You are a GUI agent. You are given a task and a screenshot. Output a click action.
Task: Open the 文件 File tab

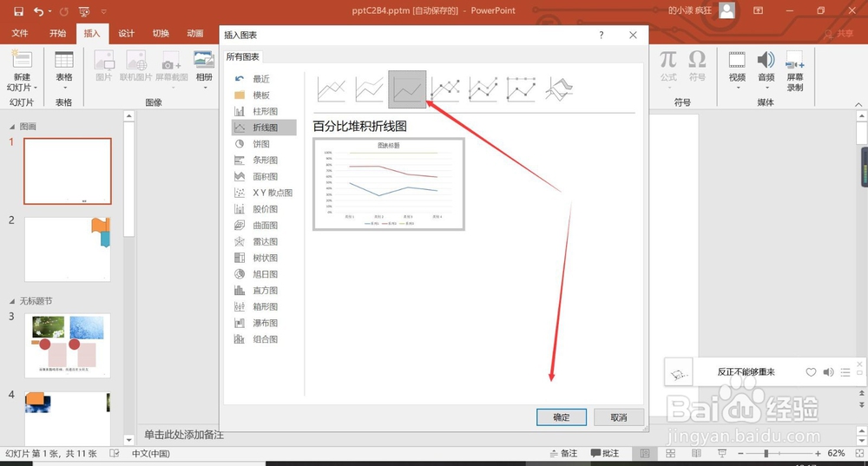(20, 33)
